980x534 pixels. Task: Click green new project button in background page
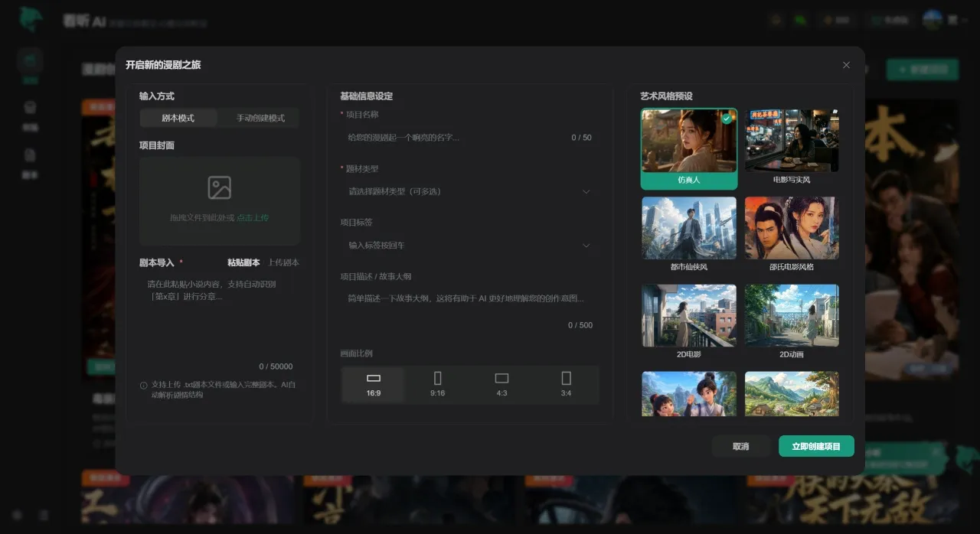(x=923, y=70)
